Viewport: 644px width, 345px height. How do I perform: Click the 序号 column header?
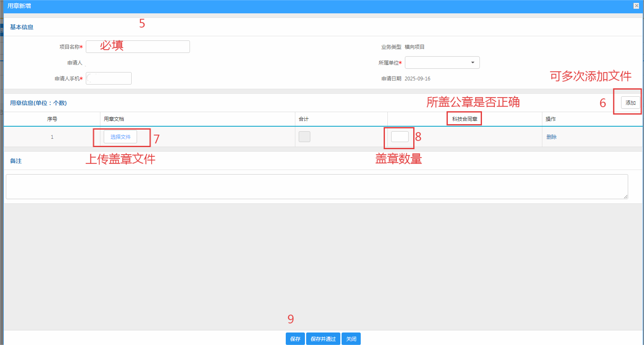pos(52,119)
